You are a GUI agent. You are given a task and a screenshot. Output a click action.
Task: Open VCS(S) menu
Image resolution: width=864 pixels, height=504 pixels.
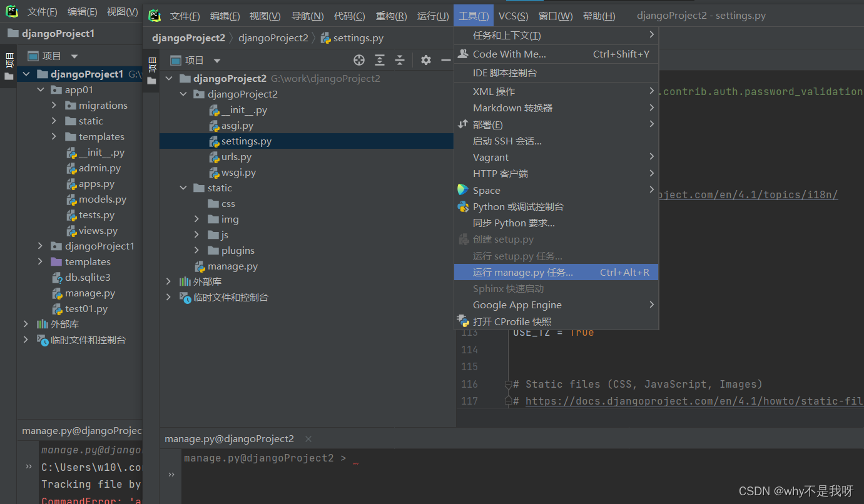pyautogui.click(x=513, y=16)
